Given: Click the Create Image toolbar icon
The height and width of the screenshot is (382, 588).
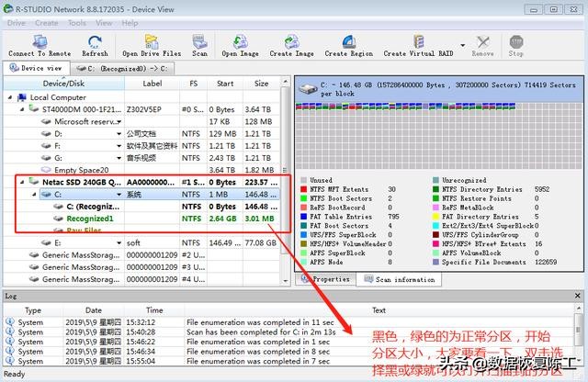Looking at the screenshot, I should (292, 41).
